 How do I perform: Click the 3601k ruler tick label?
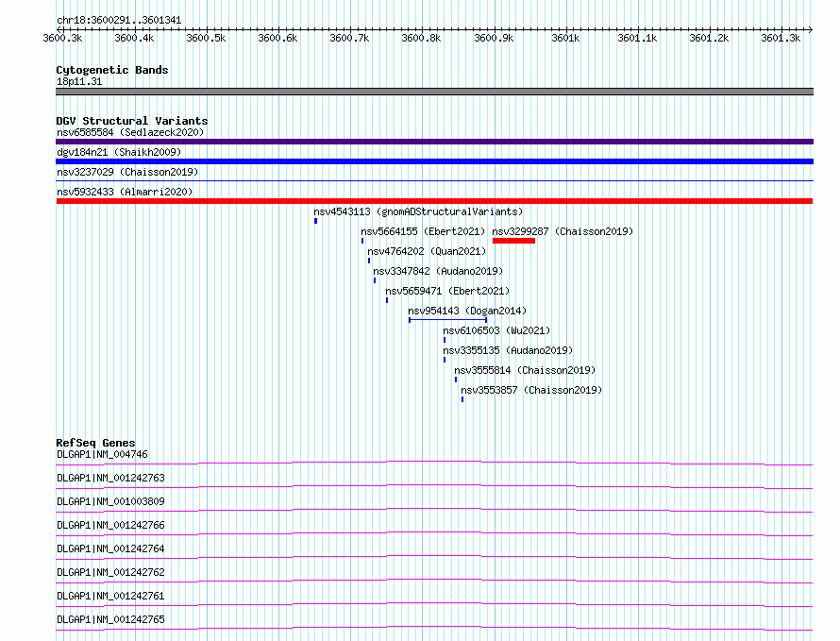[565, 38]
